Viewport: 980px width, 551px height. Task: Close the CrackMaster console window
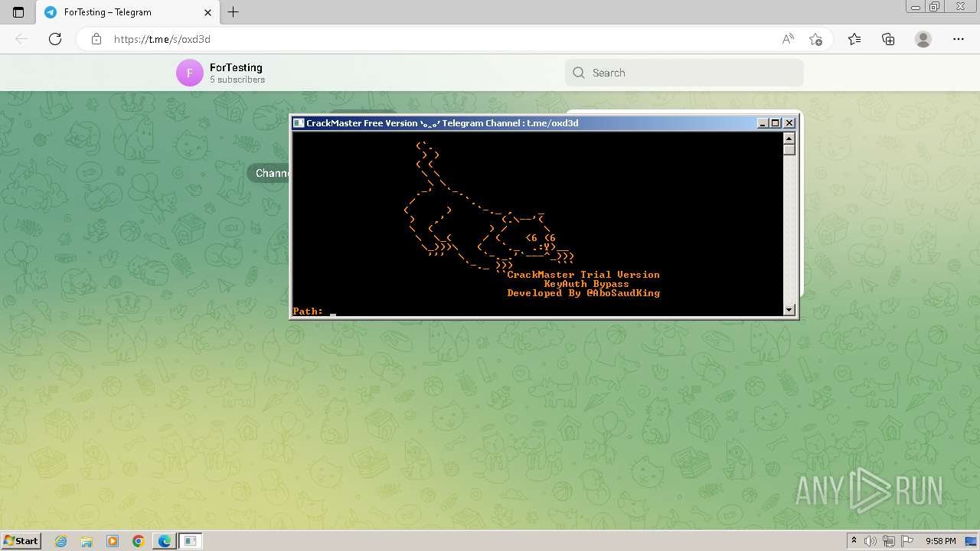click(789, 123)
